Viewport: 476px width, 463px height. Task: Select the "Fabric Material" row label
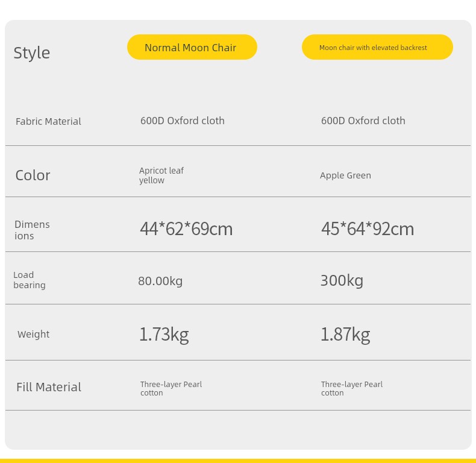click(48, 121)
